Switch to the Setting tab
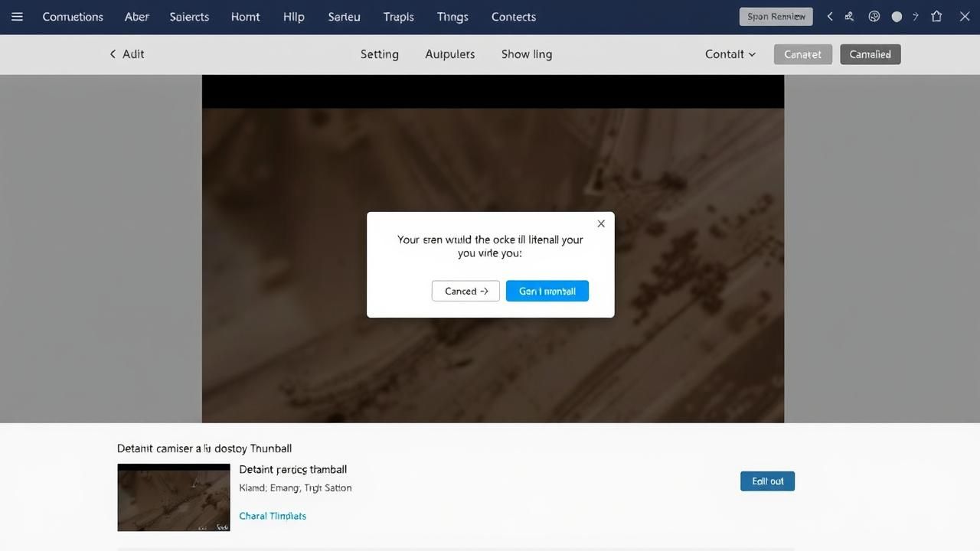The width and height of the screenshot is (980, 551). [379, 54]
